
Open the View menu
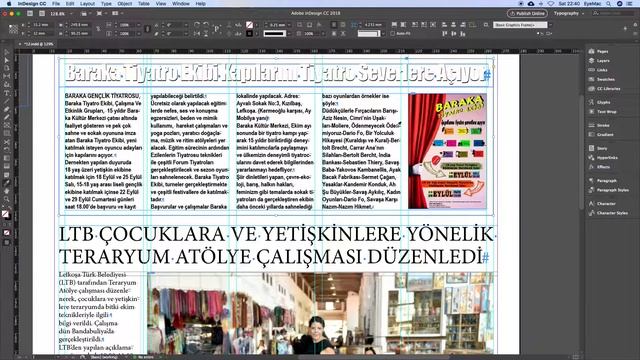161,4
